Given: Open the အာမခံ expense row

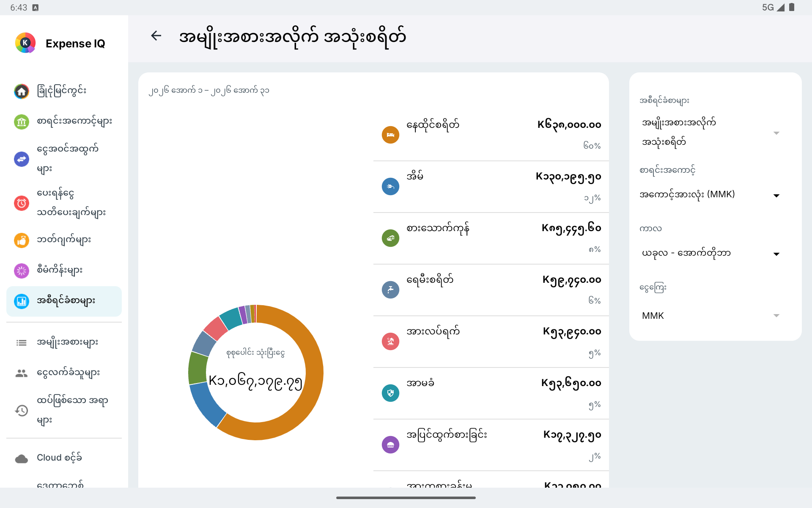Looking at the screenshot, I should coord(491,393).
